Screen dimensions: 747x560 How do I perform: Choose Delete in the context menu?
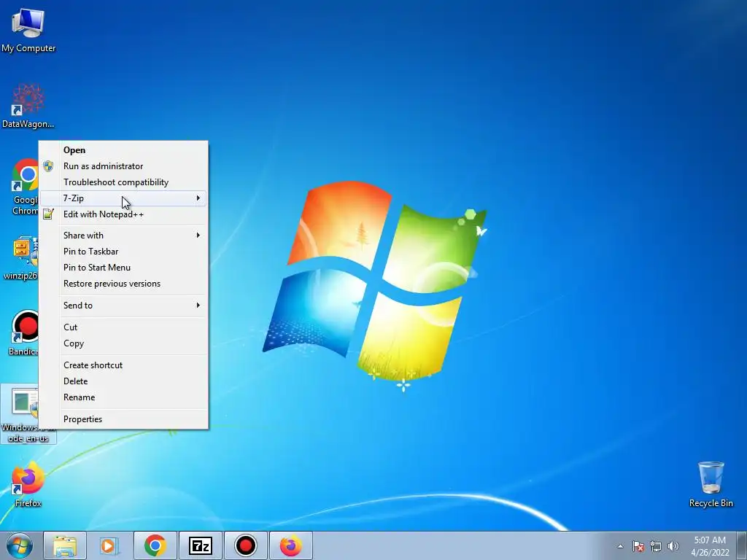pyautogui.click(x=123, y=381)
